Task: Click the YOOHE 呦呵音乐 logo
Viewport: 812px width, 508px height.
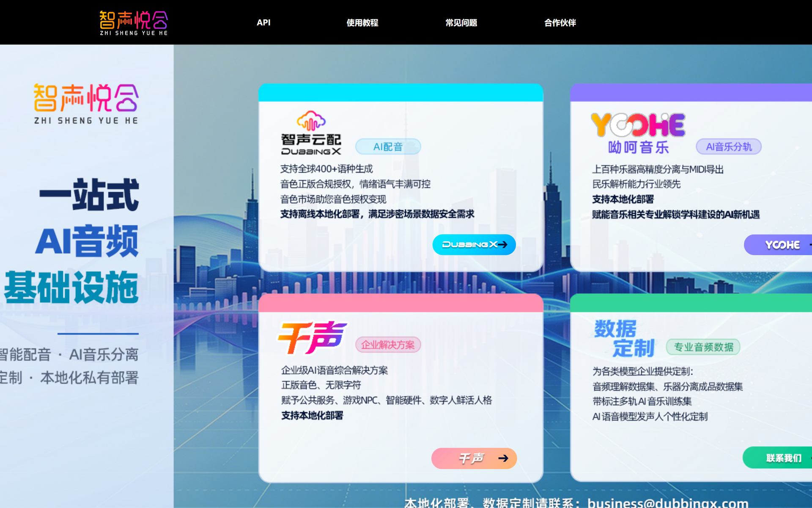Action: [638, 133]
